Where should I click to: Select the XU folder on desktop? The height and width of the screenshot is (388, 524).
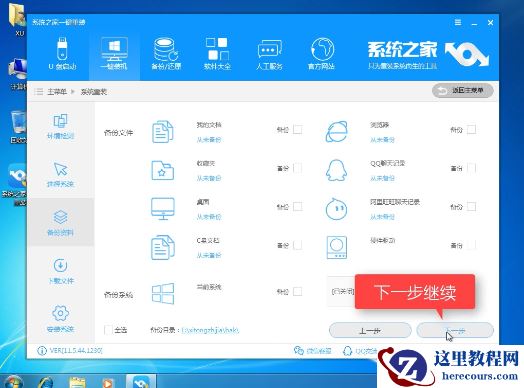click(17, 19)
